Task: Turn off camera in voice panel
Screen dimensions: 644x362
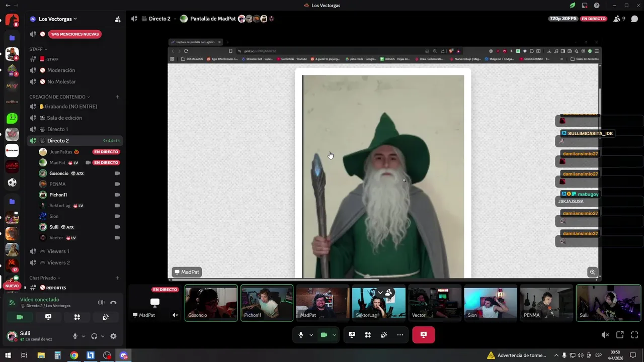Action: click(x=20, y=317)
